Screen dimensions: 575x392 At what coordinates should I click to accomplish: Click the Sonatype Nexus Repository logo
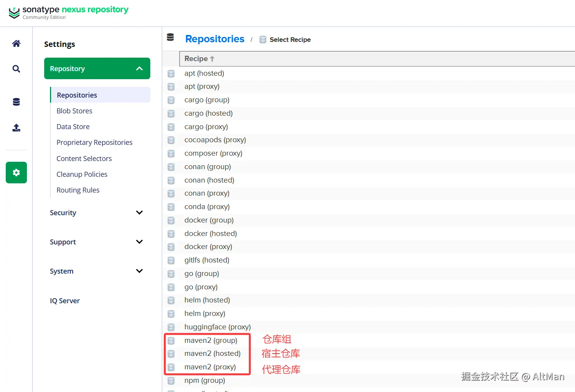pyautogui.click(x=68, y=12)
